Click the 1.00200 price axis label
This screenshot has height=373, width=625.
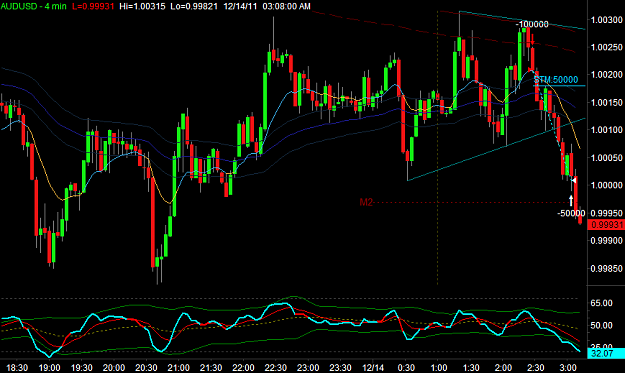click(x=607, y=75)
